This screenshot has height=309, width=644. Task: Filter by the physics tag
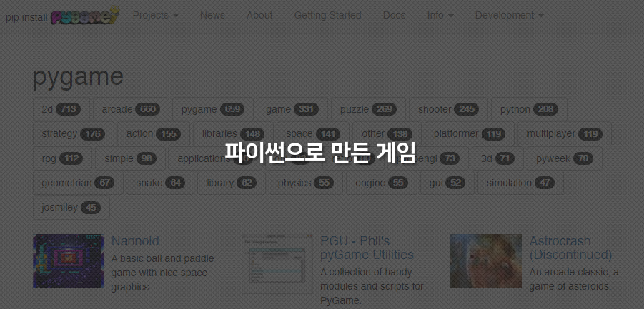(306, 183)
